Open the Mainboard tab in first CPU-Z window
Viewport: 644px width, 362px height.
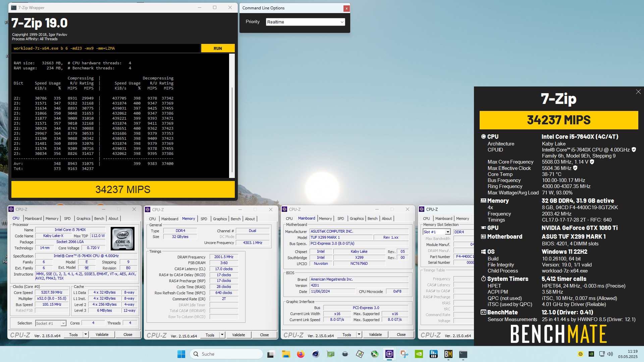click(x=33, y=219)
